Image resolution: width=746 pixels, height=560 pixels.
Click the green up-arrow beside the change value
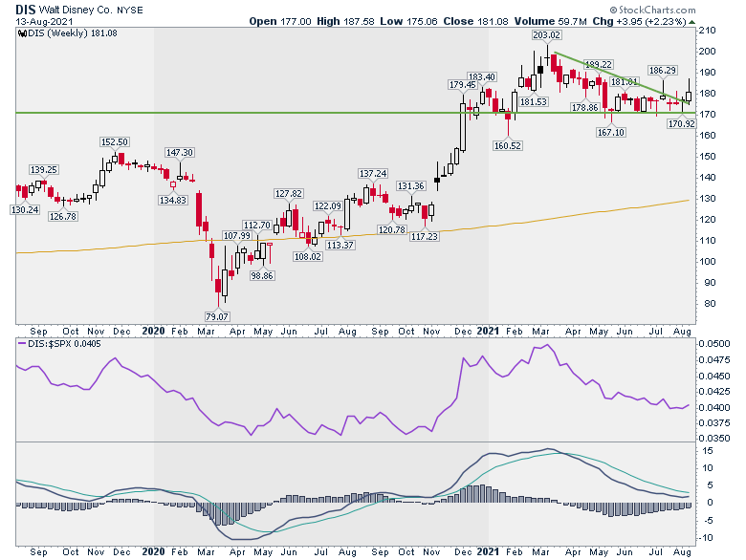691,22
